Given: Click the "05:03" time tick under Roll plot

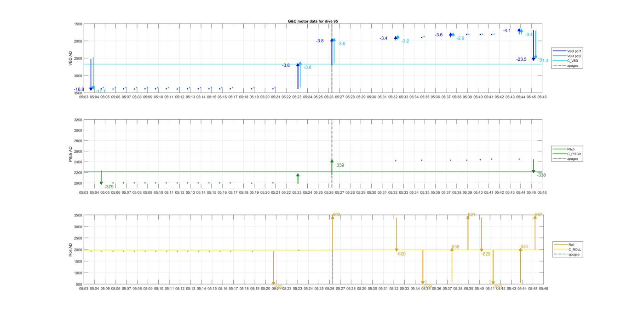Looking at the screenshot, I should pos(84,289).
